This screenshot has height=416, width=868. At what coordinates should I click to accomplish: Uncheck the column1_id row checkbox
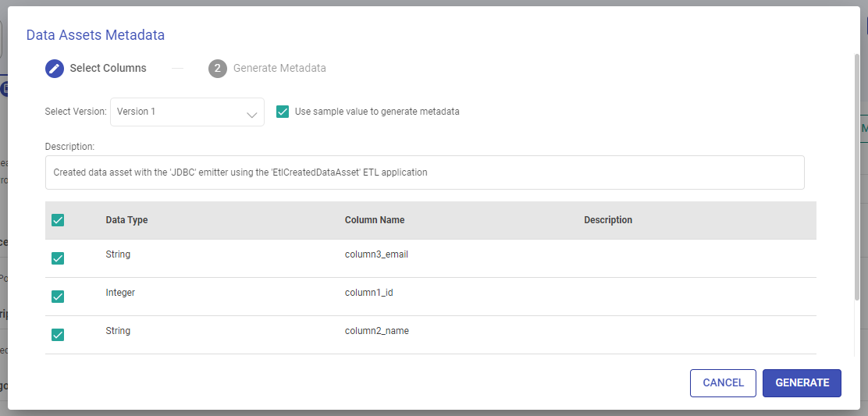pos(58,297)
